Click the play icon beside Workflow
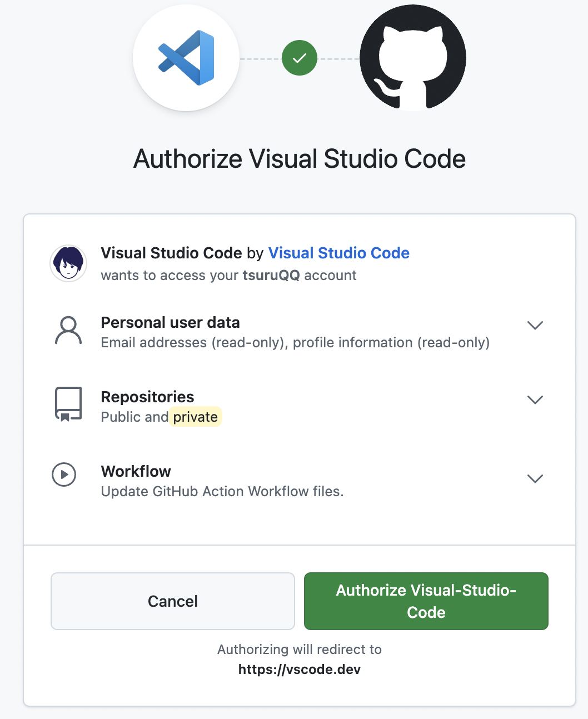 point(64,475)
